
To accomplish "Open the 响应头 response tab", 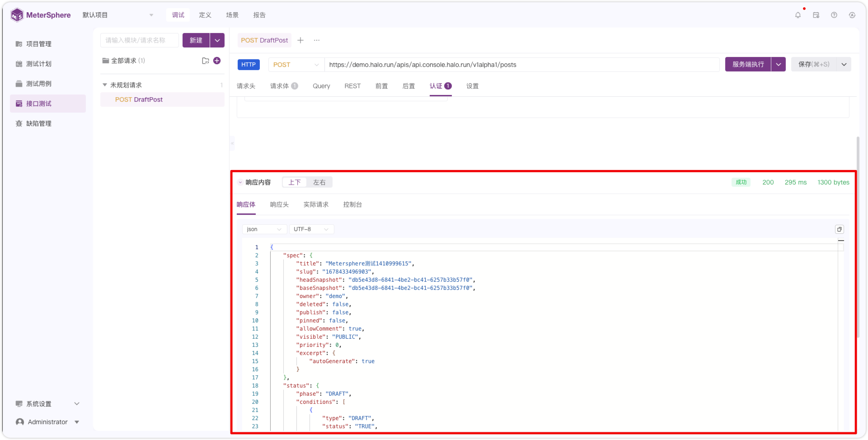I will click(x=279, y=204).
